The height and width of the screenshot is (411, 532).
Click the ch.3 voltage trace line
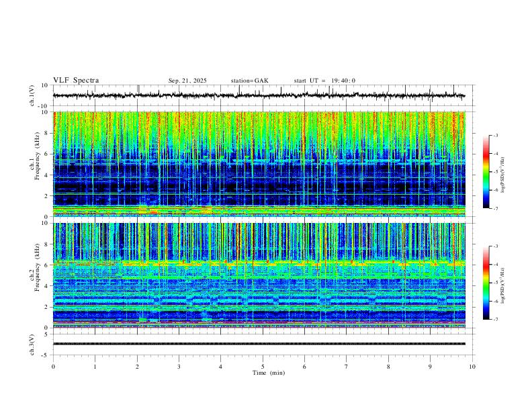pos(259,344)
